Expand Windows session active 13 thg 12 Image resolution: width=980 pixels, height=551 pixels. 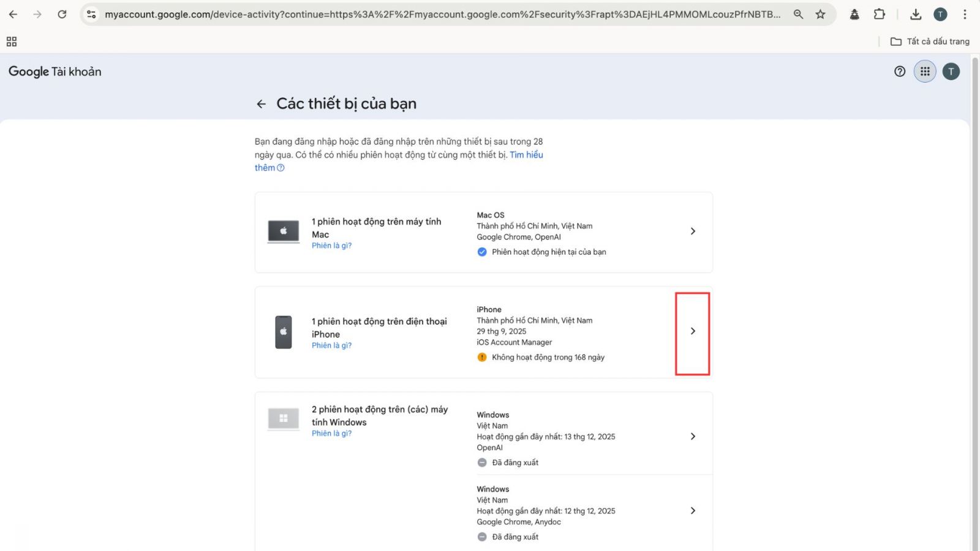[x=693, y=437]
